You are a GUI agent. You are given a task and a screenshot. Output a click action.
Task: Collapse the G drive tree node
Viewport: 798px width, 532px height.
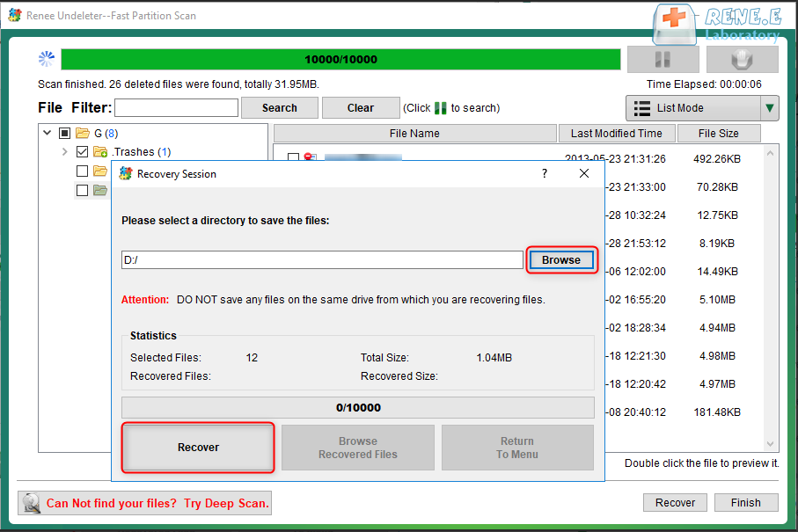(48, 133)
